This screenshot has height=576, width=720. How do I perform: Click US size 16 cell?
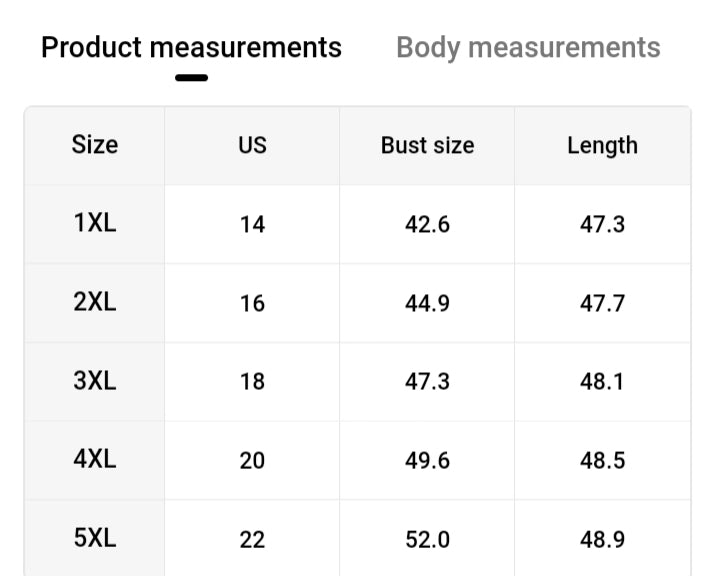point(252,303)
